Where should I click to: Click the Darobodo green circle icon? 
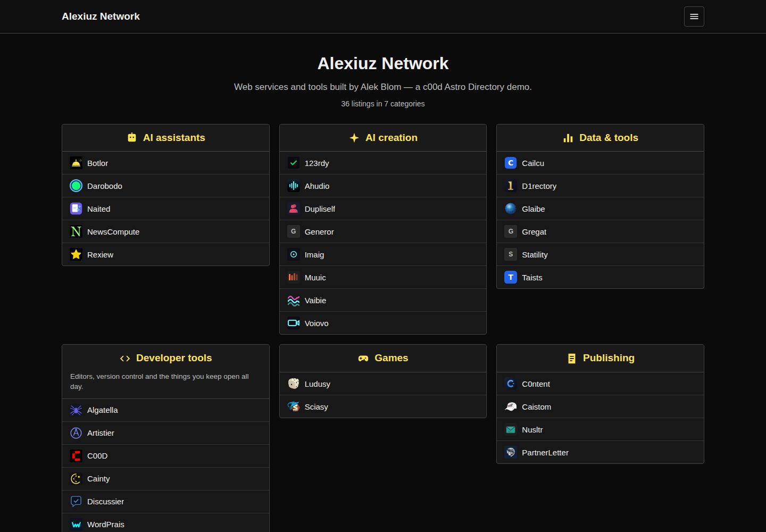coord(76,186)
